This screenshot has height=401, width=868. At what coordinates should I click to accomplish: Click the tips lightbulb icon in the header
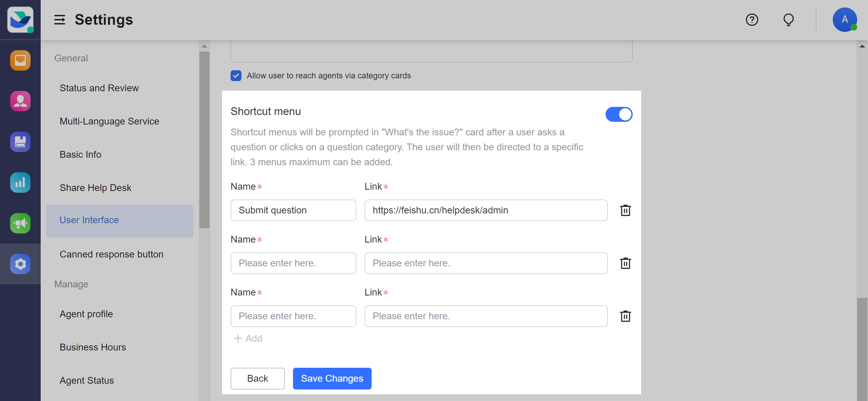point(788,20)
